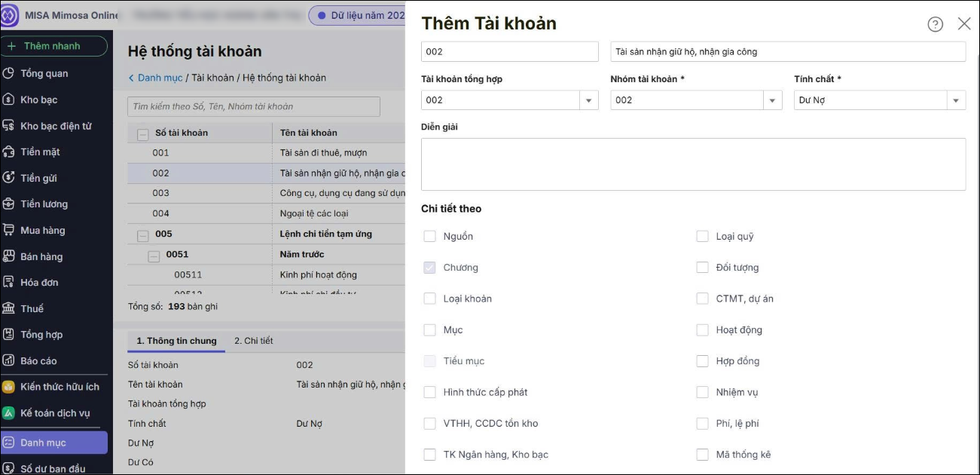The height and width of the screenshot is (475, 980).
Task: Go back via Danh mục breadcrumb link
Action: tap(160, 78)
